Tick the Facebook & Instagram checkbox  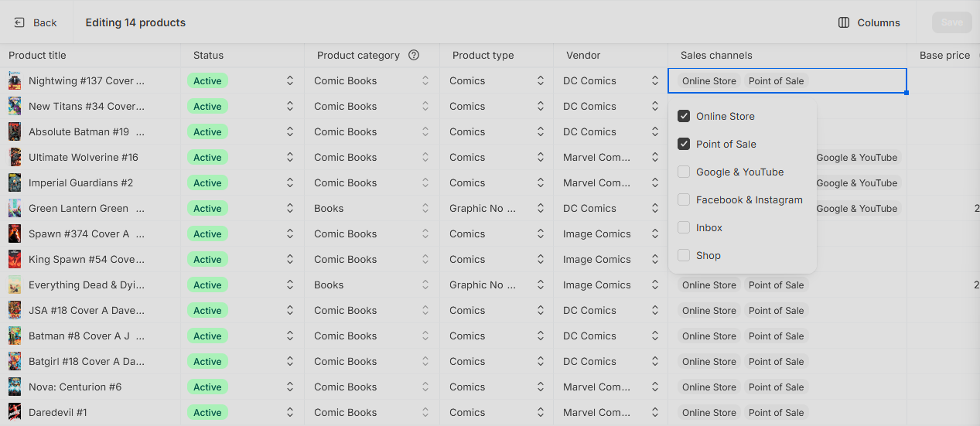[x=684, y=199]
